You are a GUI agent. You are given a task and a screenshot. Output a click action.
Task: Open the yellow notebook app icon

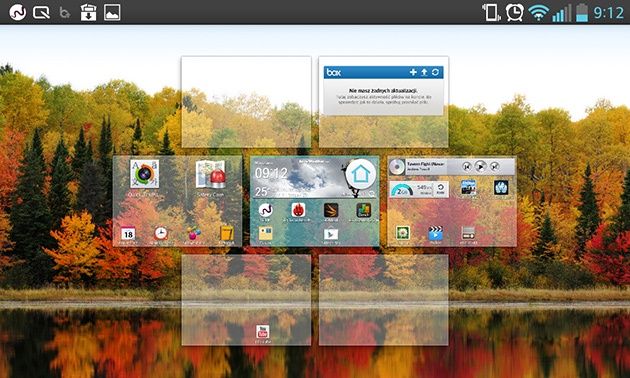(227, 233)
